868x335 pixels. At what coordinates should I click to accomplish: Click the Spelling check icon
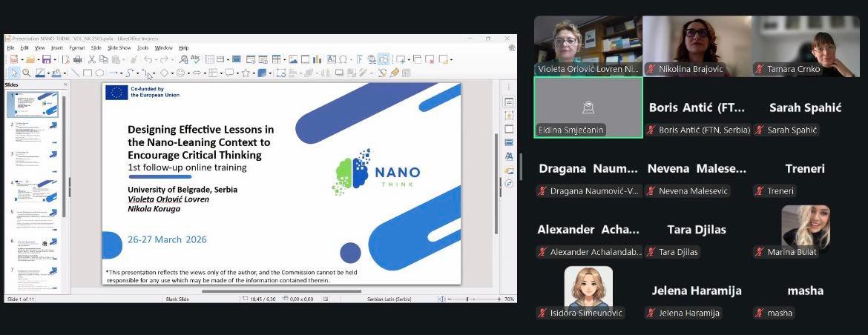coord(195,60)
